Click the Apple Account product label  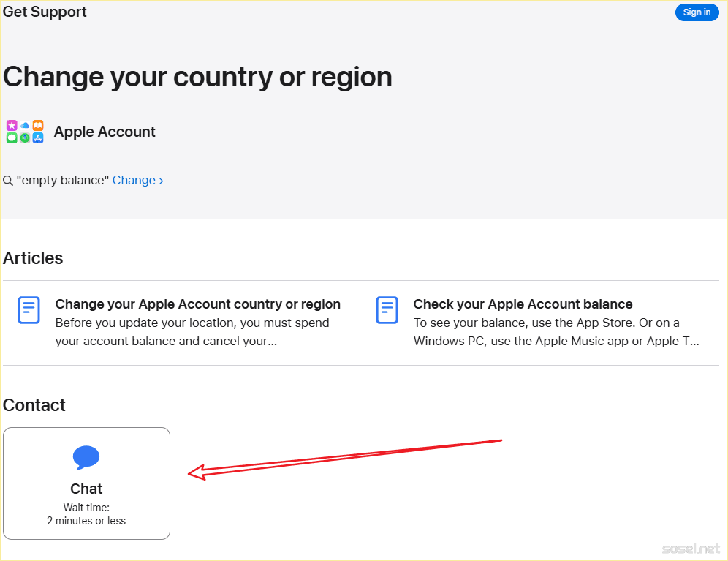click(x=105, y=132)
